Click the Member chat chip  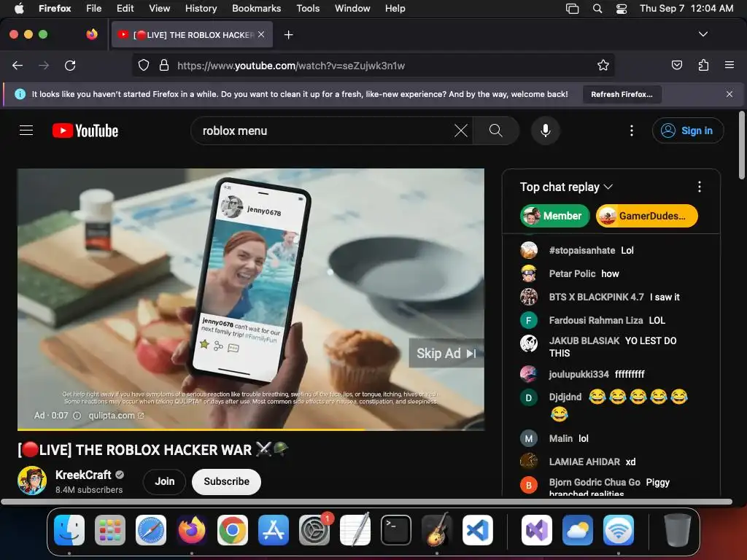(554, 216)
